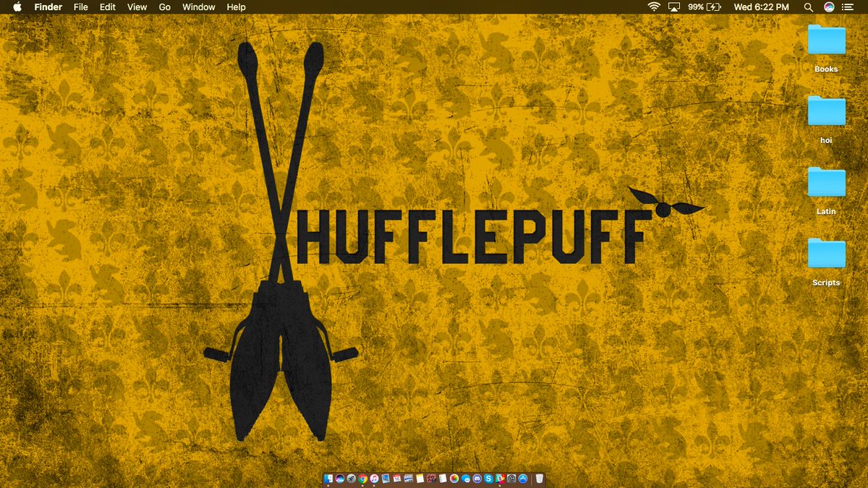Viewport: 868px width, 488px height.
Task: Launch Siri from the Dock
Action: click(x=340, y=479)
